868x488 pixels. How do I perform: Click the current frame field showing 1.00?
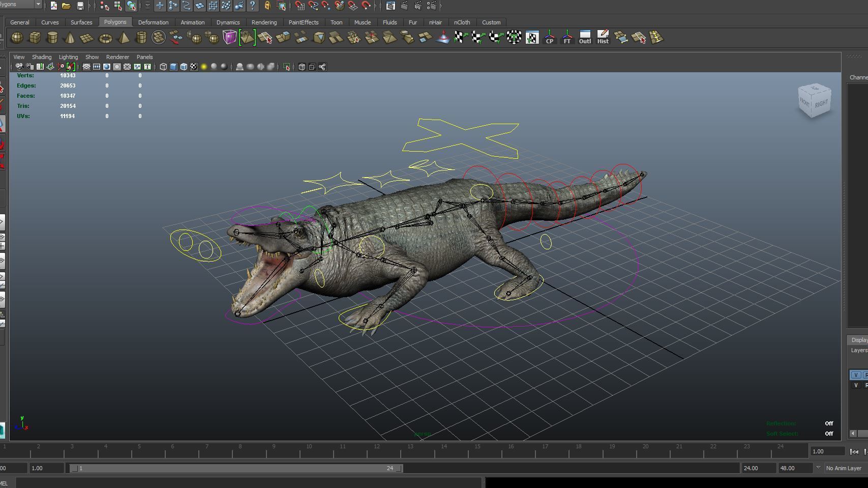tap(828, 451)
